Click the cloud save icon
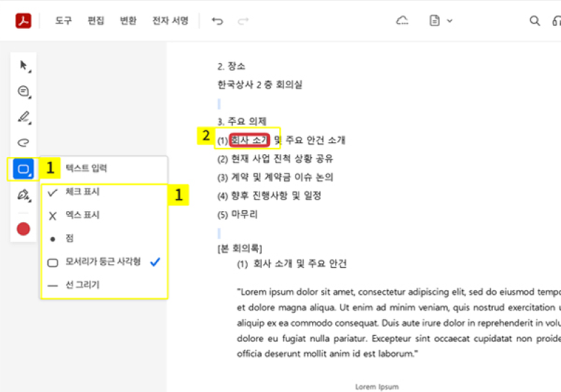 (402, 21)
